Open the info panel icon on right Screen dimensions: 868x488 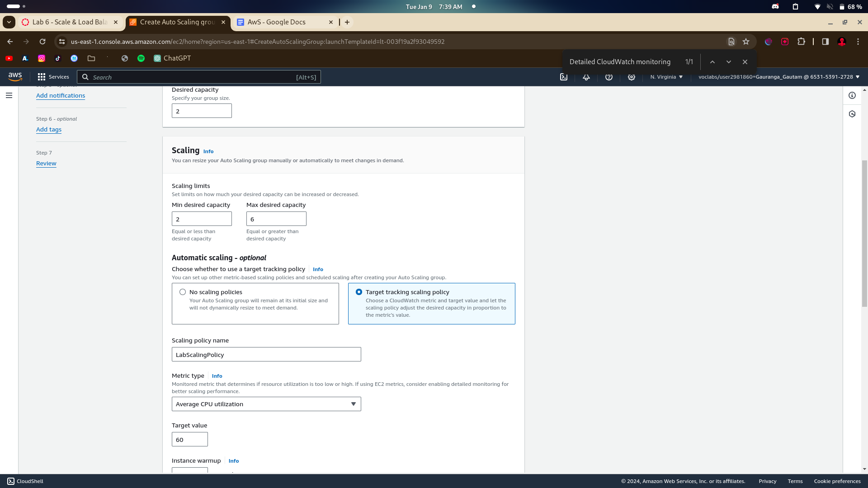click(852, 95)
